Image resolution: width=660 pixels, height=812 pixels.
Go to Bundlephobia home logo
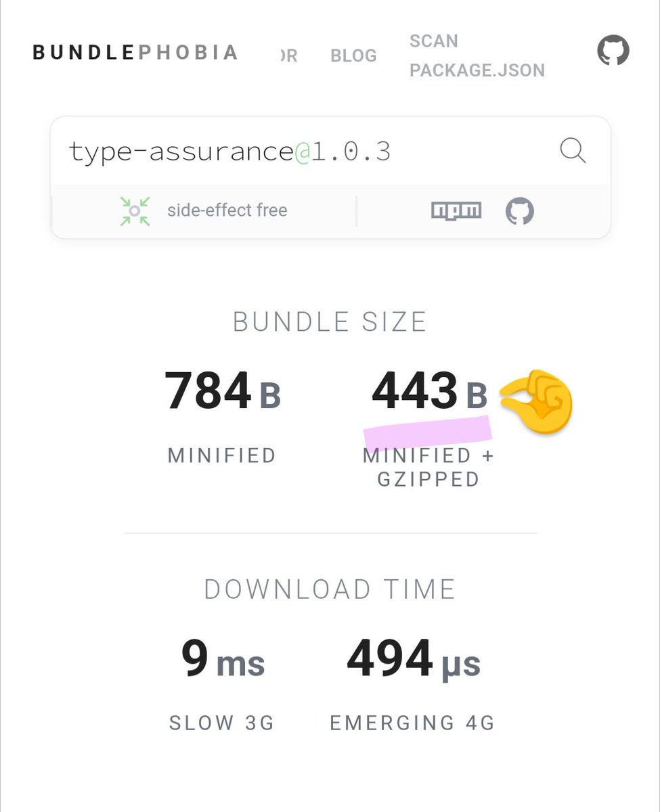pyautogui.click(x=135, y=52)
